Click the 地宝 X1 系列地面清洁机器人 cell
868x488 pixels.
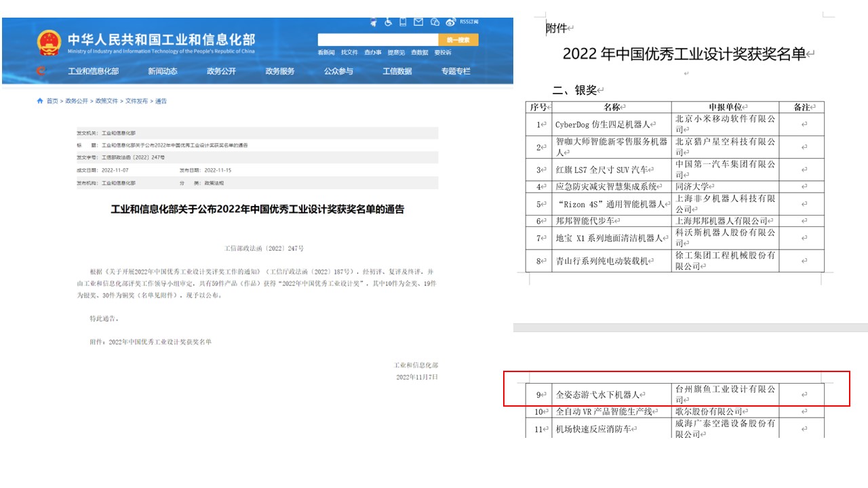(x=612, y=238)
